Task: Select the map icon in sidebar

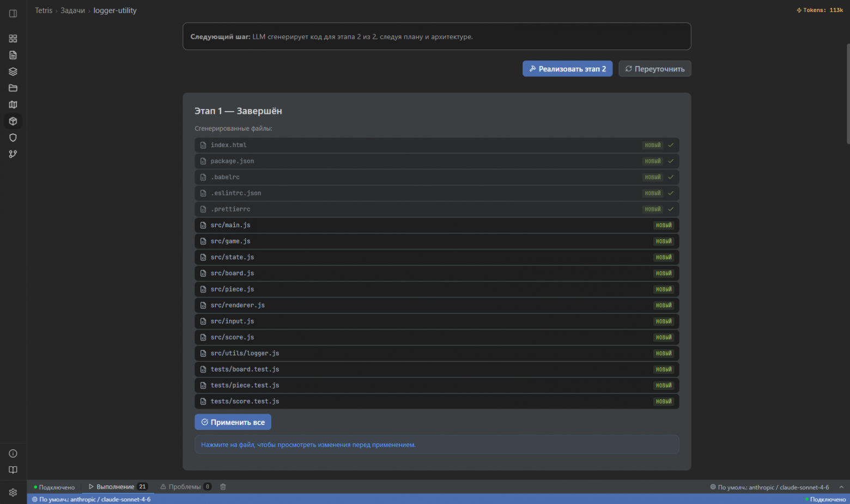Action: (x=13, y=105)
